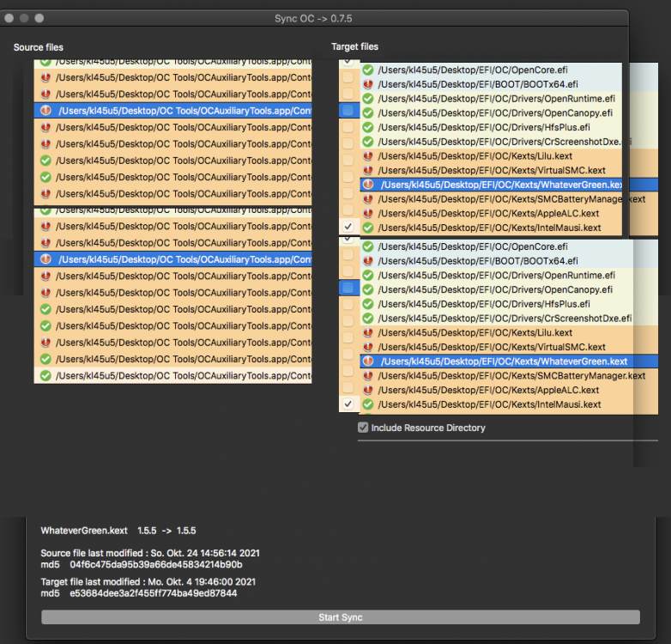This screenshot has width=671, height=644.
Task: Click red warning icon of AppleALC.kext in lower target list
Action: click(368, 390)
